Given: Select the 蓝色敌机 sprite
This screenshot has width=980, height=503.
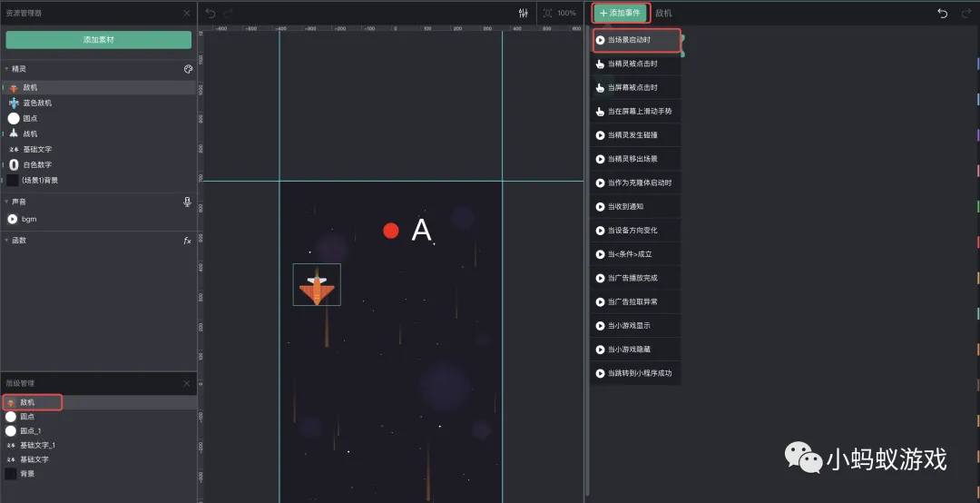Looking at the screenshot, I should tap(99, 103).
